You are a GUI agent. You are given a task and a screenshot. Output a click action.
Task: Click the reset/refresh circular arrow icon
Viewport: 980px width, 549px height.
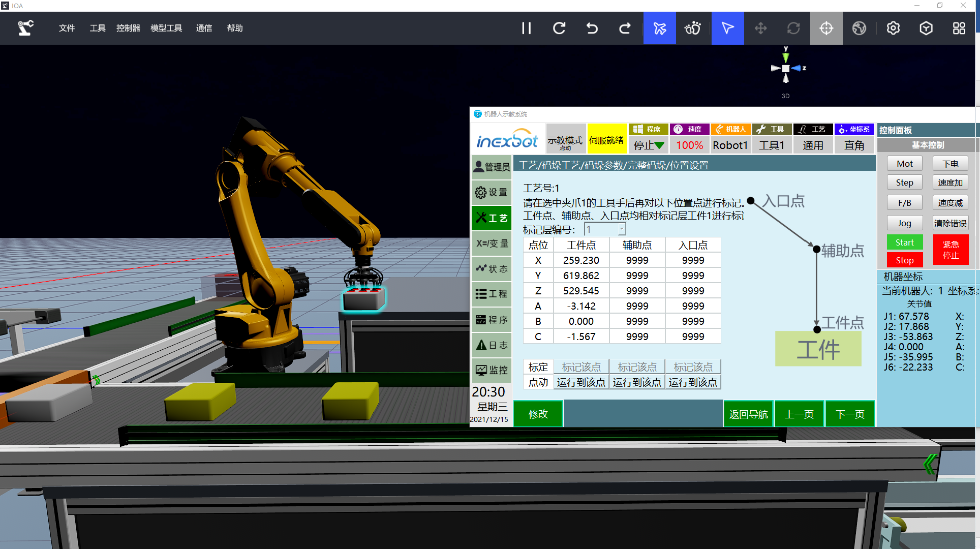click(x=559, y=28)
